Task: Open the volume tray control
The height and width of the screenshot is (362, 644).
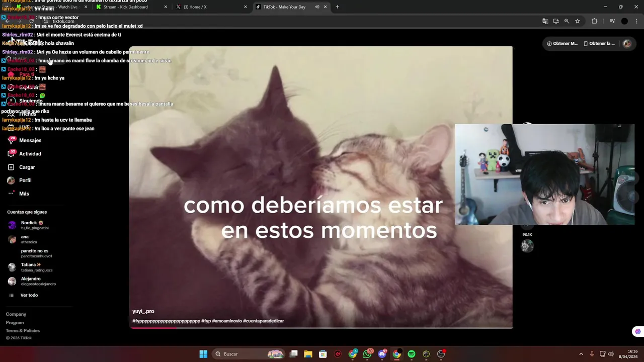Action: (x=611, y=354)
